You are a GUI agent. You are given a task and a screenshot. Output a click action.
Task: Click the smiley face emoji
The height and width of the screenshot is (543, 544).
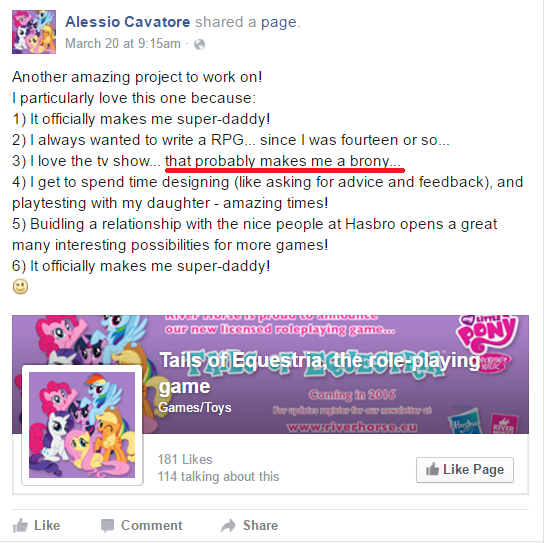pyautogui.click(x=20, y=287)
